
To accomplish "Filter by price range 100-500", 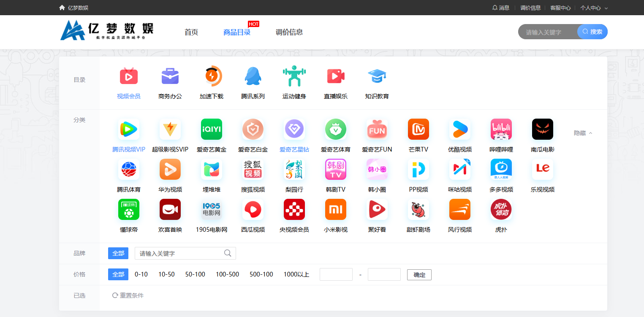I will click(x=227, y=274).
